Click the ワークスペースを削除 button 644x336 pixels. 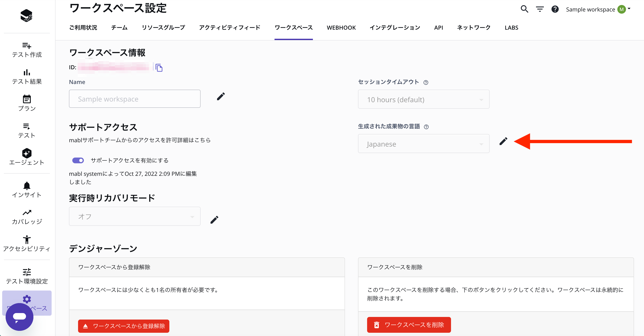click(x=409, y=325)
